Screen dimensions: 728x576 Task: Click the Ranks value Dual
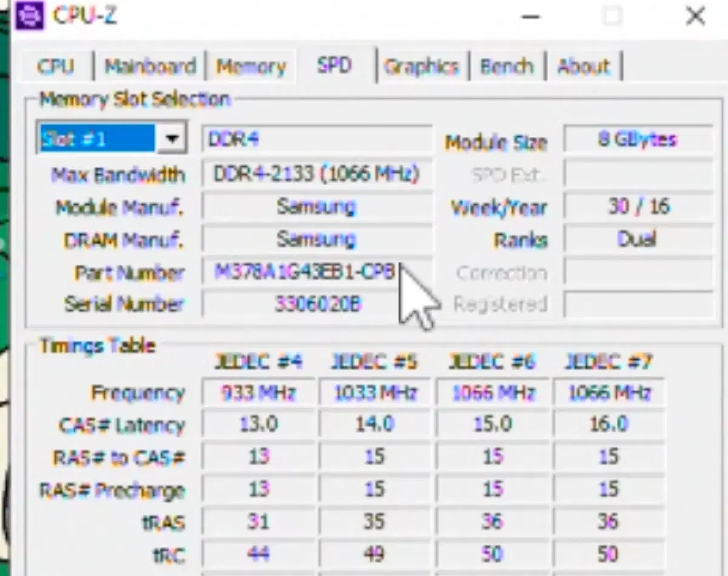(638, 239)
